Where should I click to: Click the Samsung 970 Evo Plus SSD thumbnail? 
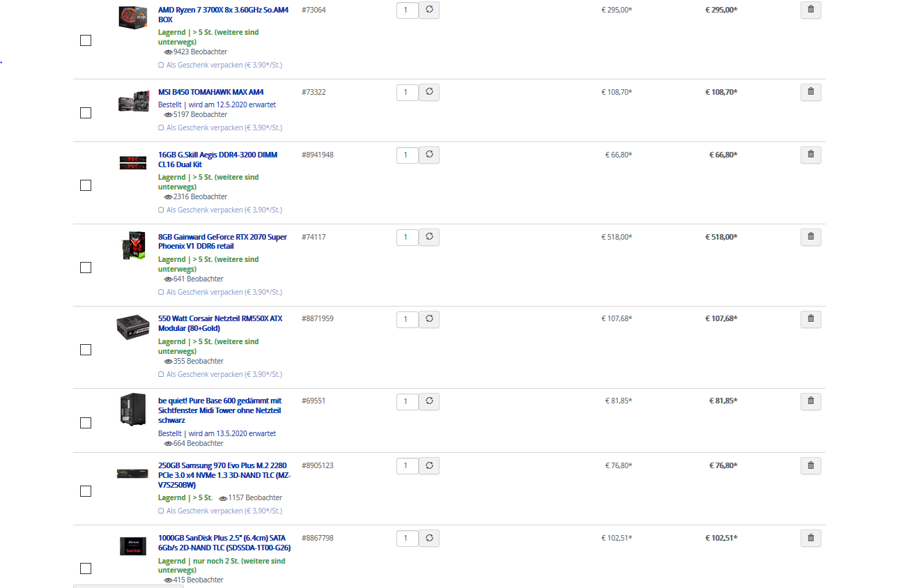click(x=133, y=474)
